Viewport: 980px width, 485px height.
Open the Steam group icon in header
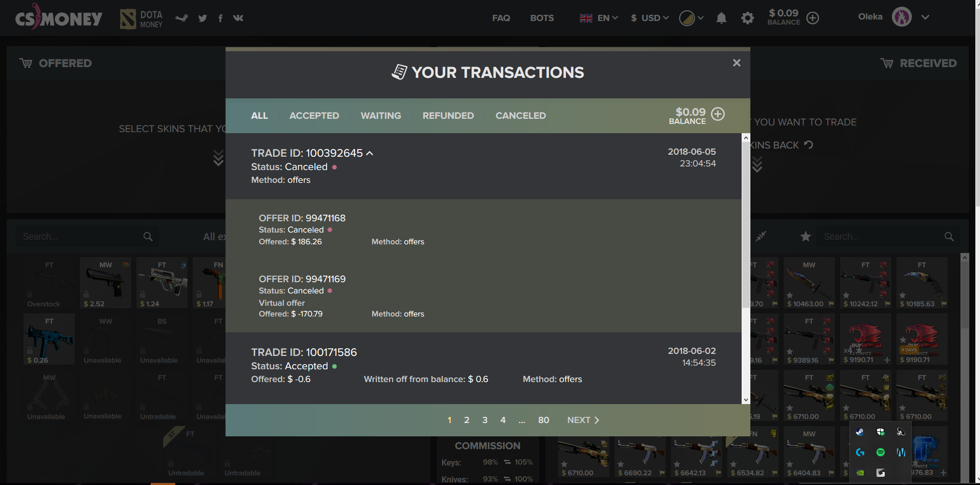tap(181, 18)
